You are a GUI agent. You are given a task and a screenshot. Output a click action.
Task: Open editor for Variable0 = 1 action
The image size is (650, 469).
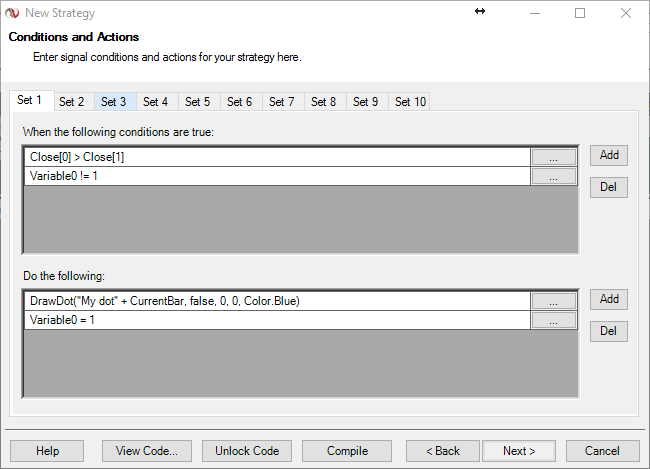pos(554,320)
